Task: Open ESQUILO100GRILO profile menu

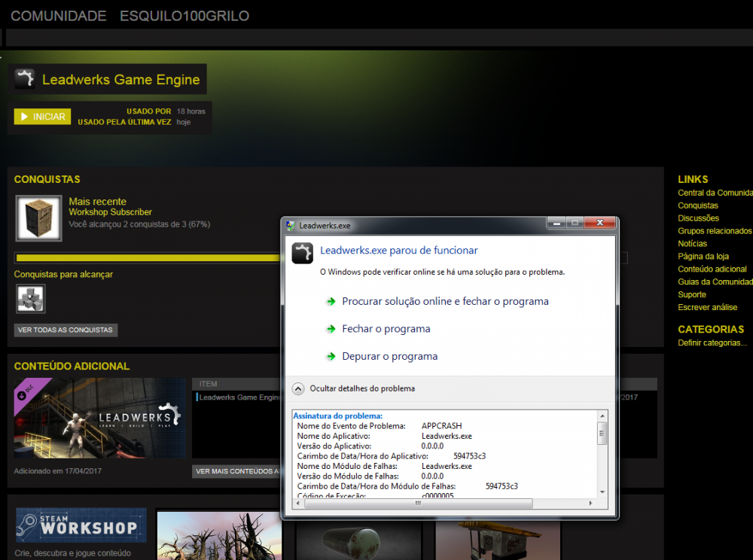Action: tap(184, 16)
